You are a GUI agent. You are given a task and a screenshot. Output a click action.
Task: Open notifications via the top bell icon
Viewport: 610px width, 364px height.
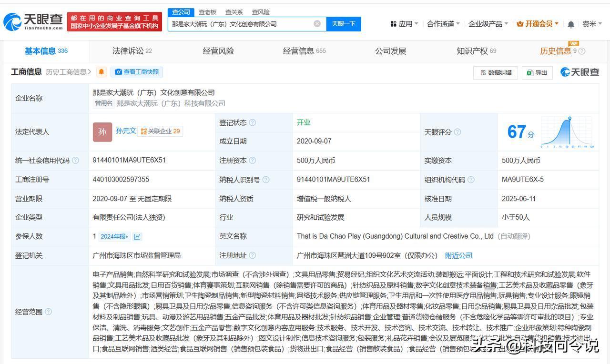point(571,24)
